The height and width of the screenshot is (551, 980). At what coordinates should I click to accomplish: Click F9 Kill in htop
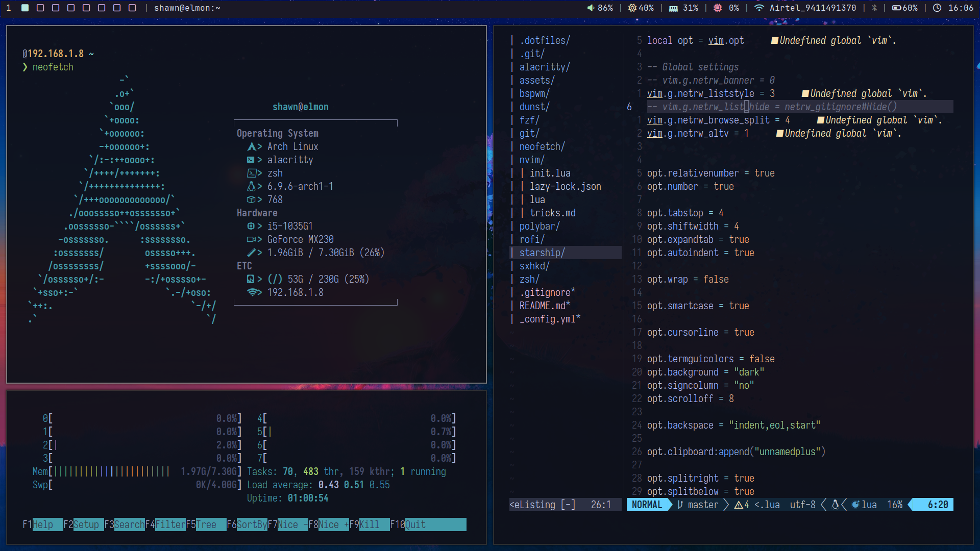click(370, 524)
